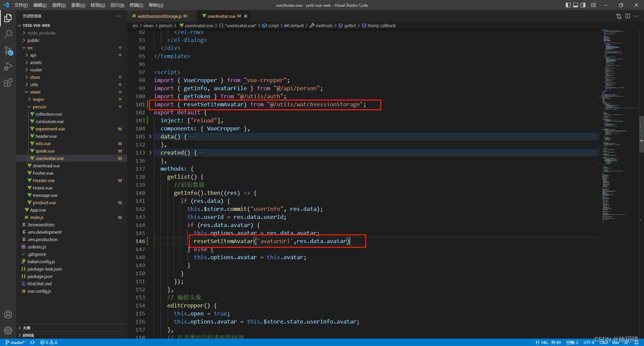
Task: Open the Search view in activity bar
Action: tap(8, 34)
